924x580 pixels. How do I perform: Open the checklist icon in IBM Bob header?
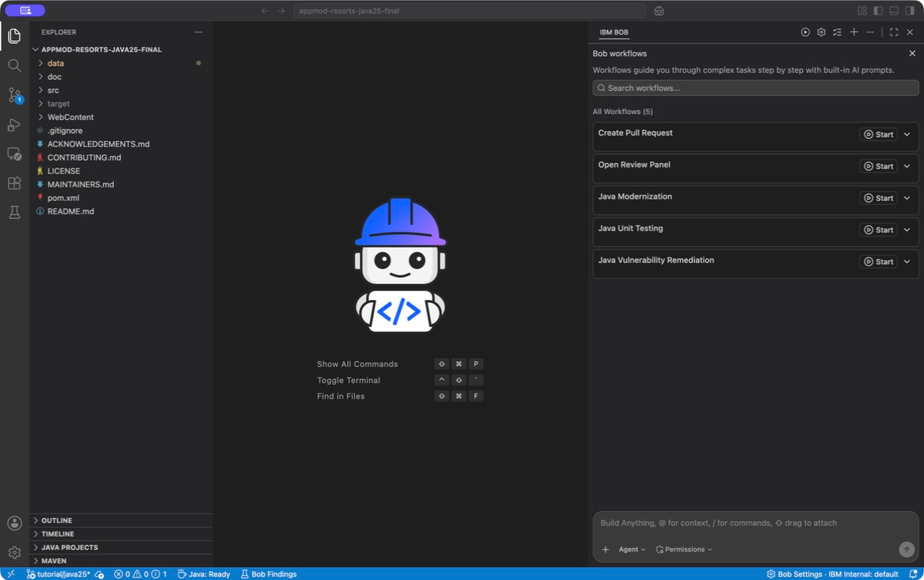[x=837, y=32]
